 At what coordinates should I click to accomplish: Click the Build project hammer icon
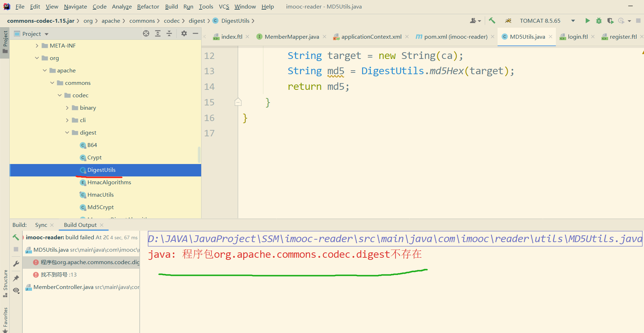pos(492,21)
